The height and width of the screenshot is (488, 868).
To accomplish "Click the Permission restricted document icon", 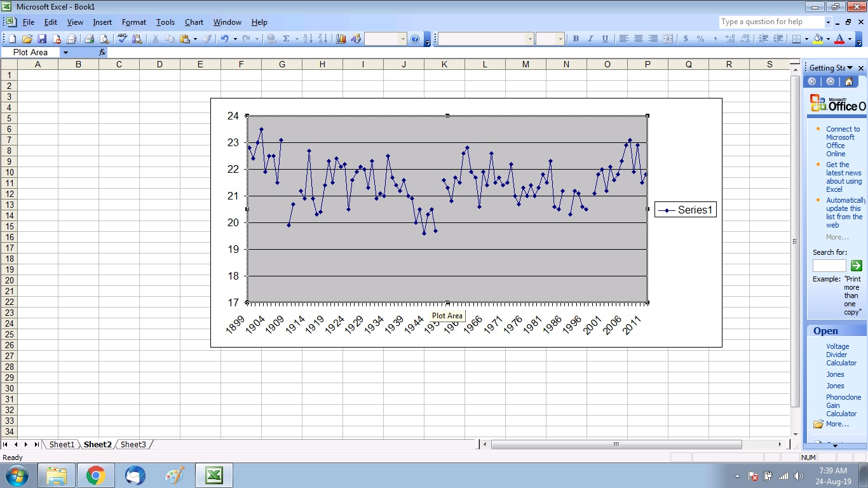I will pyautogui.click(x=57, y=39).
